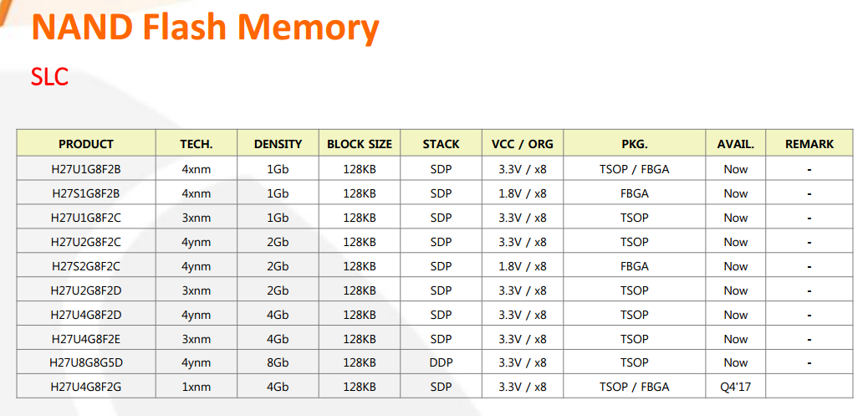Click the TECH. column header
Screen dimensions: 868x416
tap(197, 144)
